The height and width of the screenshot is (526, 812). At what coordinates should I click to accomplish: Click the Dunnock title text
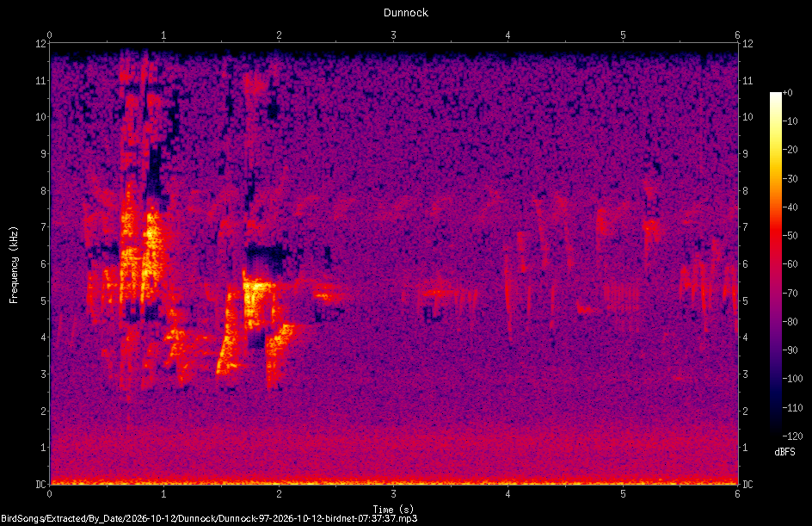point(405,12)
